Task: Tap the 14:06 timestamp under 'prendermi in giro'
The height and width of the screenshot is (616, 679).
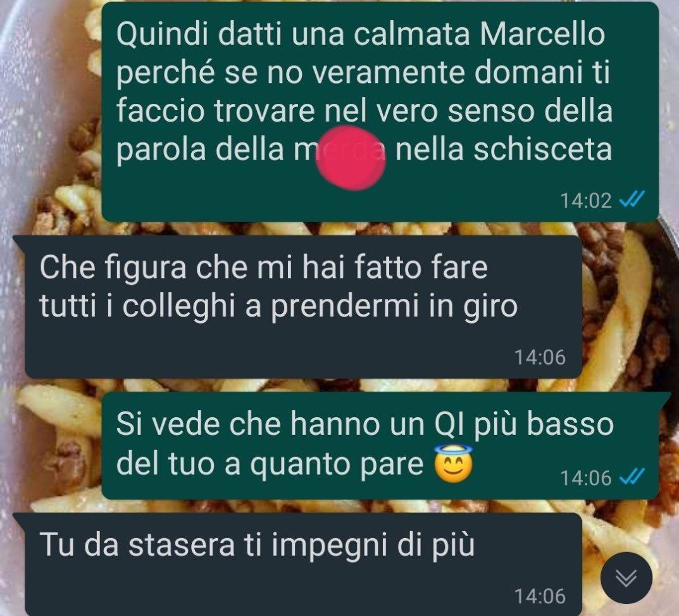Action: click(540, 358)
